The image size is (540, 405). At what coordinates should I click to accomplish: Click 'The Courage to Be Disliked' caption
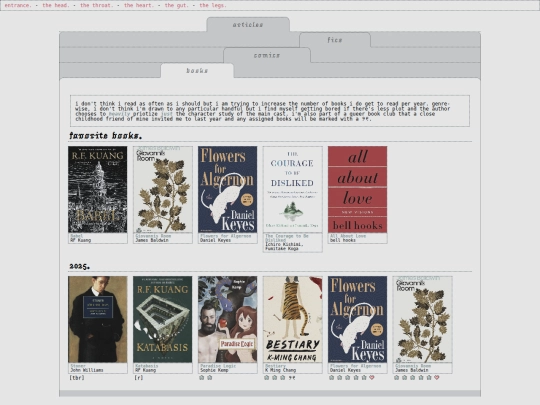click(287, 238)
